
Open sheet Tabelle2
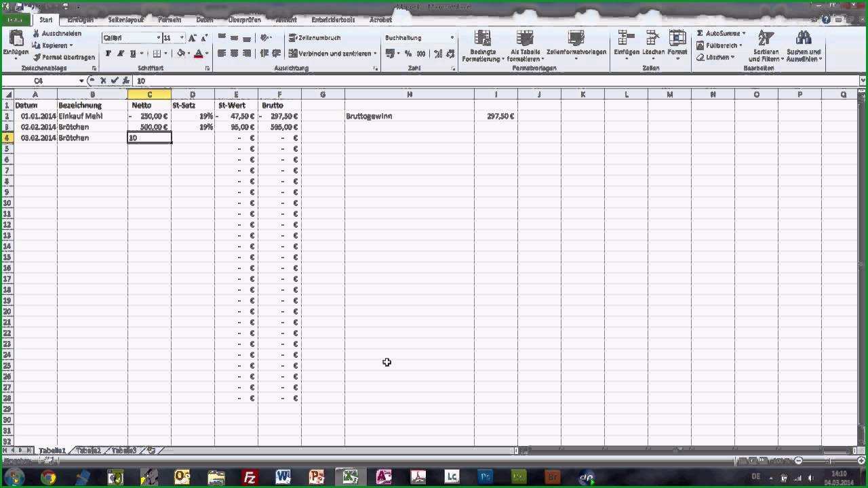pyautogui.click(x=88, y=450)
